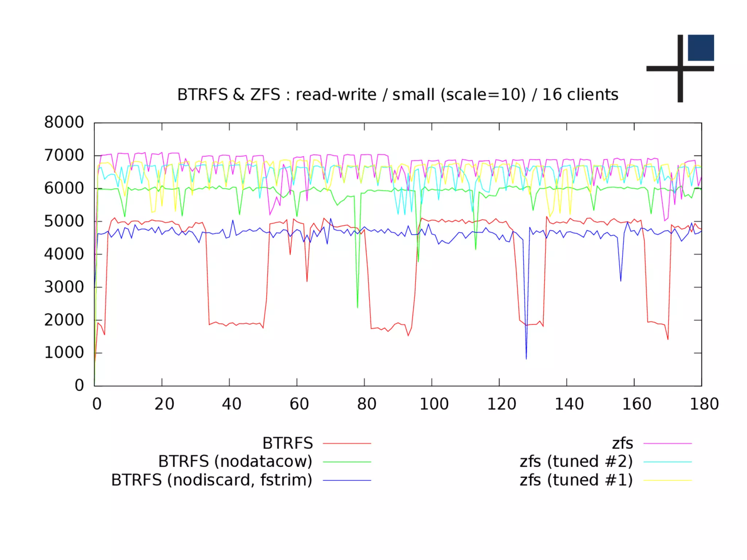Click the cyan tuned #2 legend line
Screen dimensions: 747x560
(x=667, y=462)
